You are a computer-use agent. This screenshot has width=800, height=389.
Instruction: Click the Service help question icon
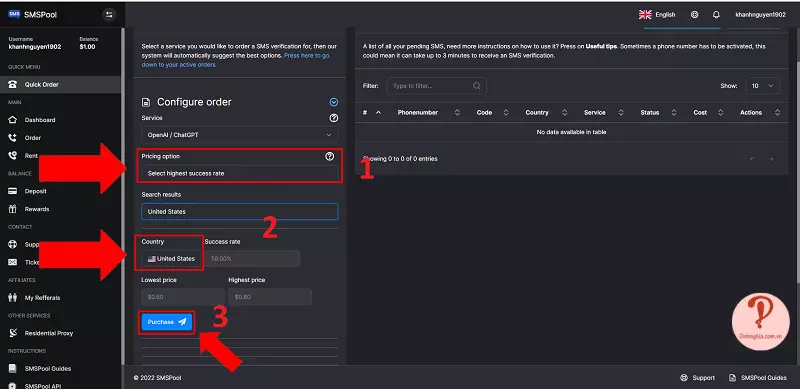point(334,118)
